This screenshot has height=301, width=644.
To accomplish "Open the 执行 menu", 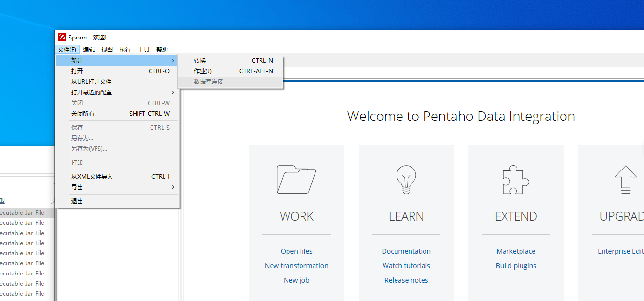I will pyautogui.click(x=125, y=49).
